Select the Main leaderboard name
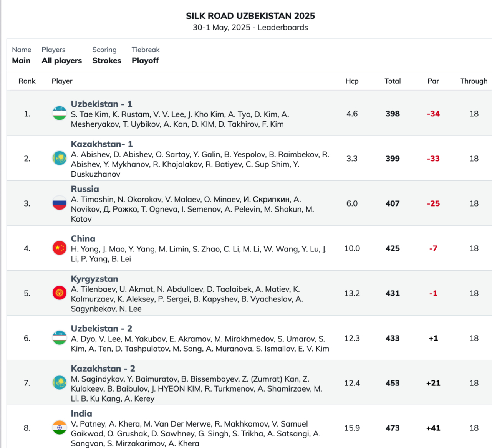Screen dimensions: 492x448 pos(21,61)
